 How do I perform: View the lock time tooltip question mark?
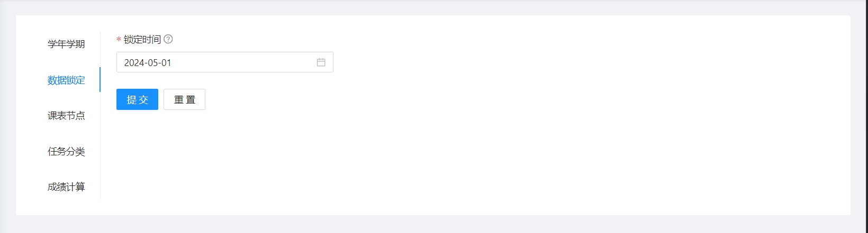(168, 39)
